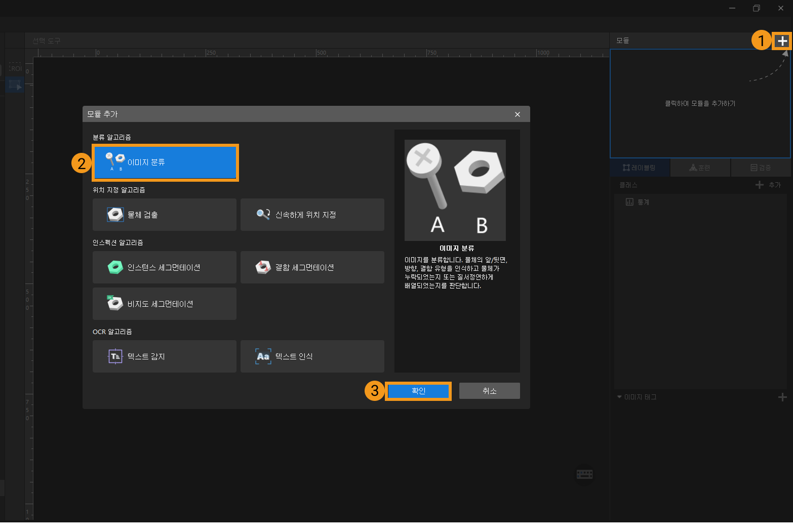
Task: Open the 검증 tab
Action: pyautogui.click(x=761, y=168)
